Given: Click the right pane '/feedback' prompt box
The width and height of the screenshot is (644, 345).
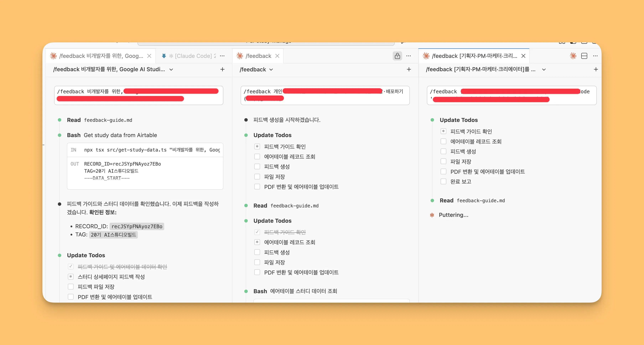Looking at the screenshot, I should [x=511, y=95].
